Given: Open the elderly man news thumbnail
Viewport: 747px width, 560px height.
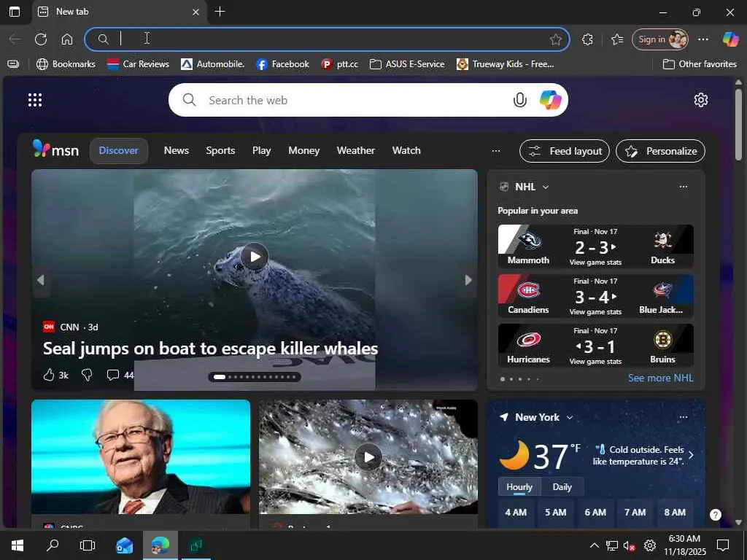Looking at the screenshot, I should coord(141,457).
